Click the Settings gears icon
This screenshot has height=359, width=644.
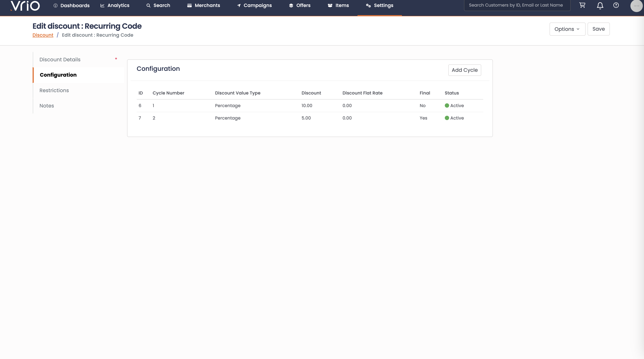click(368, 5)
